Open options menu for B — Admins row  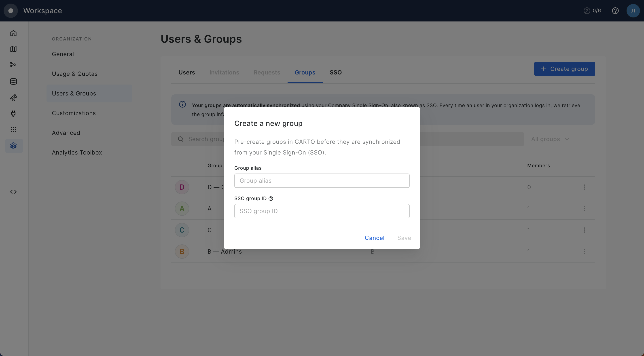coord(585,252)
